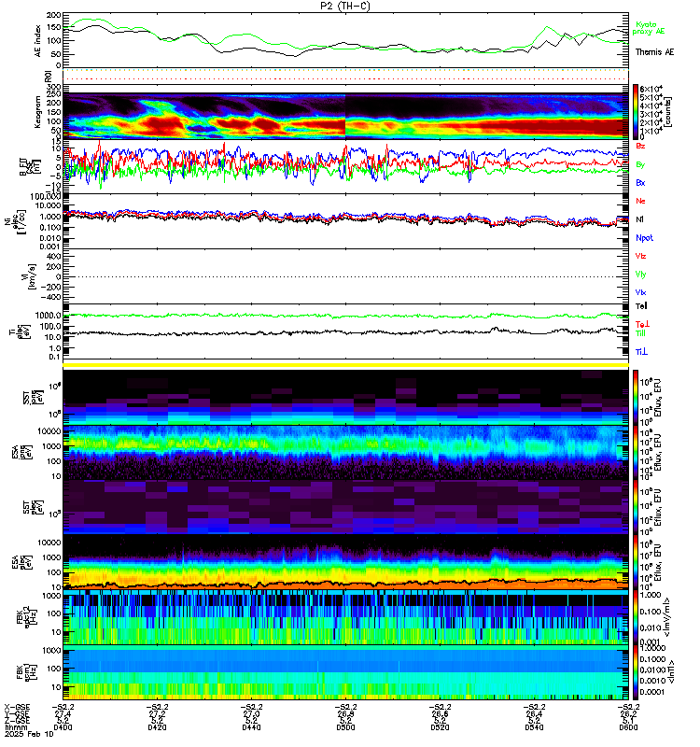This screenshot has width=700, height=747.
Task: Click the blue Npot legend label
Action: click(644, 238)
